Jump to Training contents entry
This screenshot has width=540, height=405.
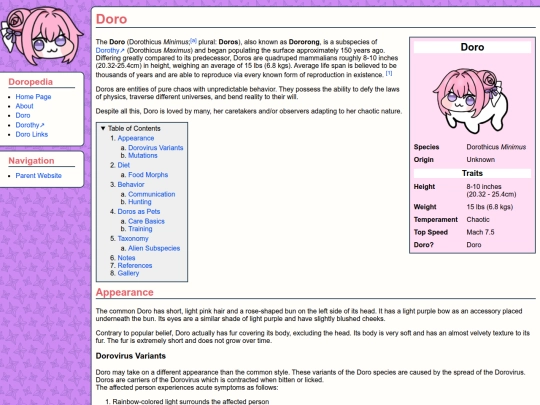click(140, 229)
